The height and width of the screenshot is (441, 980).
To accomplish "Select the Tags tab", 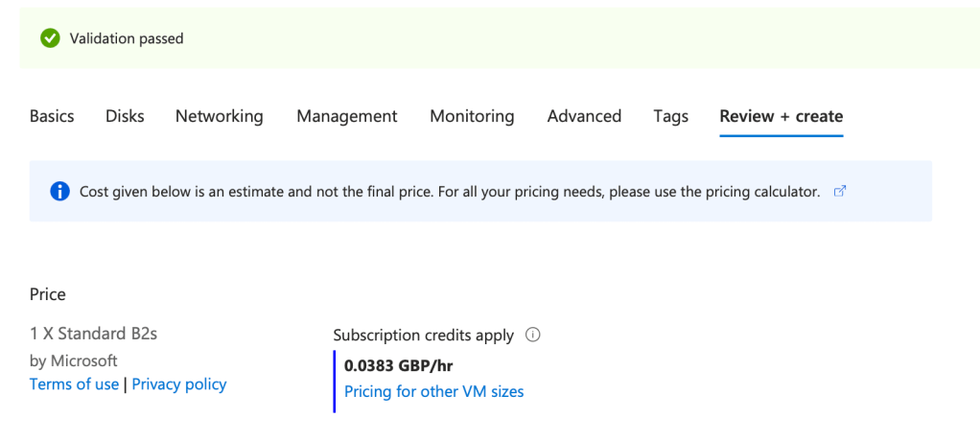I will click(670, 116).
